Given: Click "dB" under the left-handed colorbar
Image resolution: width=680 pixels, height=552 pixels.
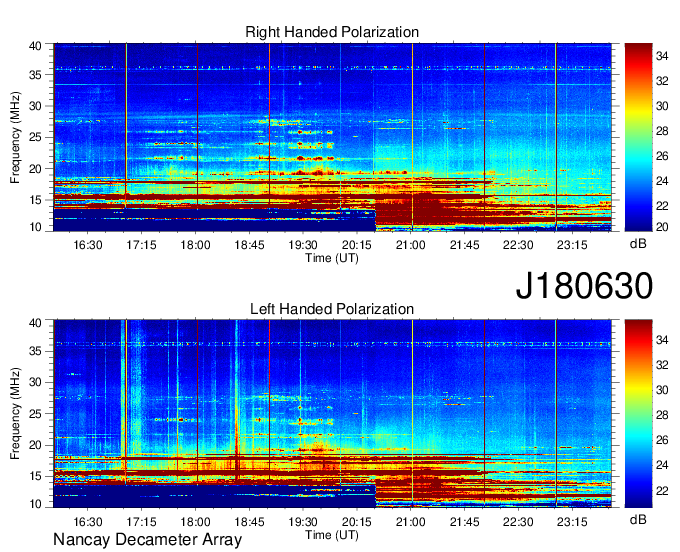Looking at the screenshot, I should [x=638, y=519].
